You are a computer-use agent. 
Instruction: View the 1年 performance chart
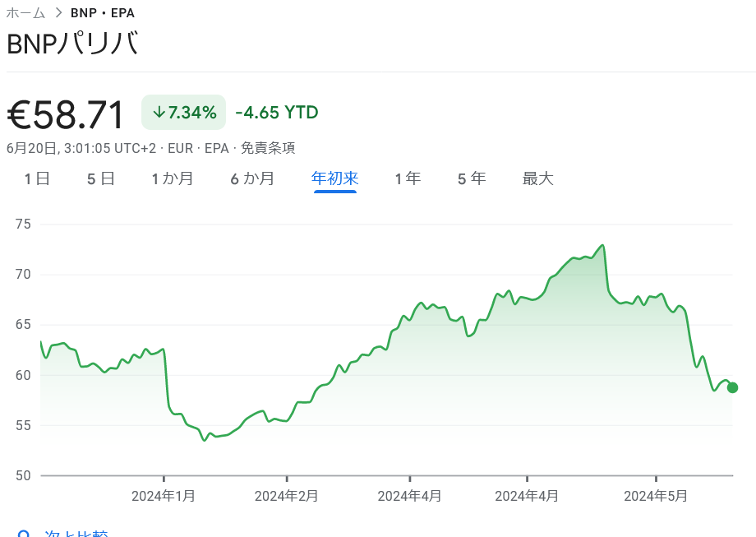click(408, 178)
